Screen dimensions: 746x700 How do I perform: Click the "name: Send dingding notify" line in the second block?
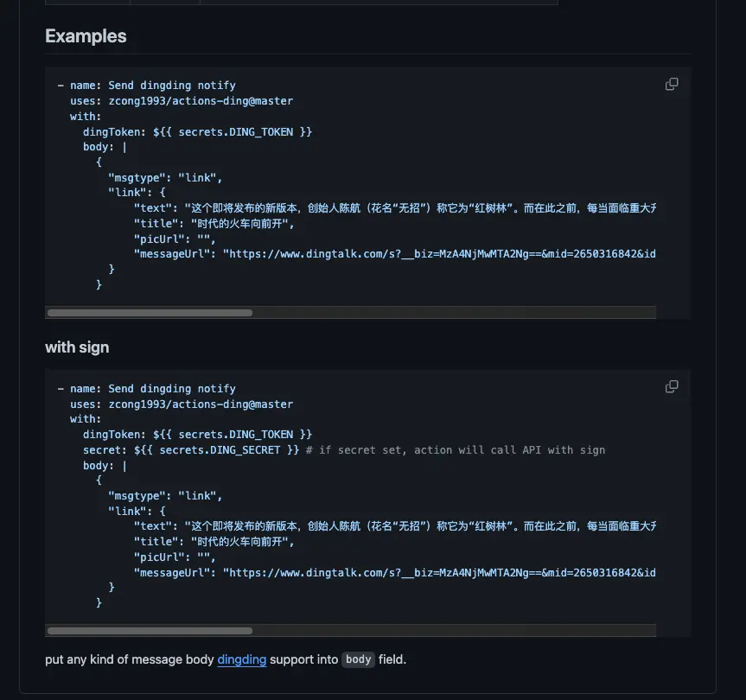pyautogui.click(x=152, y=389)
